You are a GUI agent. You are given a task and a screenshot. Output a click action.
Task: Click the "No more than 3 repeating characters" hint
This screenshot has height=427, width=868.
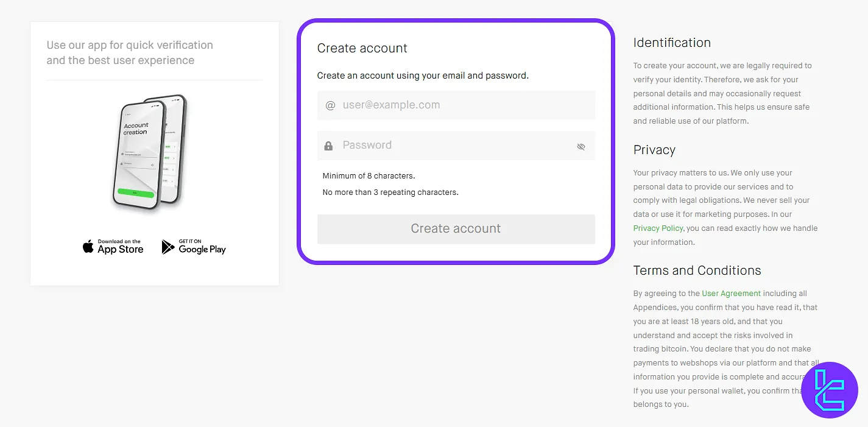tap(390, 192)
